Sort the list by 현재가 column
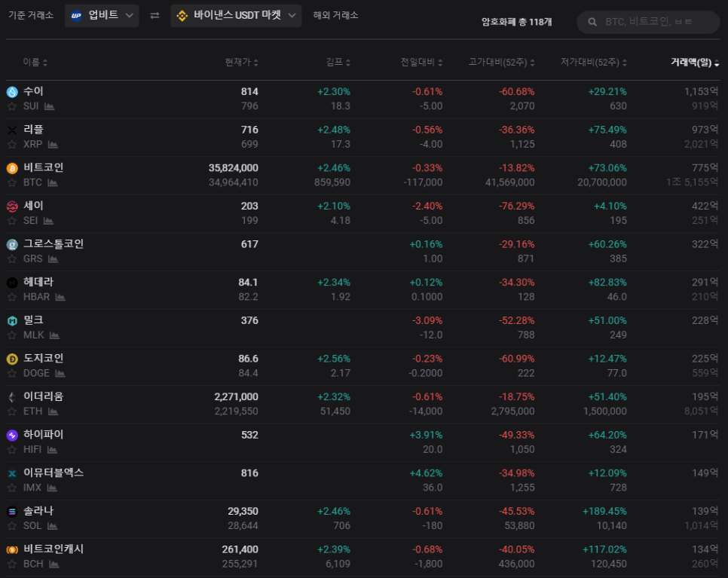The width and height of the screenshot is (728, 578). [x=241, y=63]
